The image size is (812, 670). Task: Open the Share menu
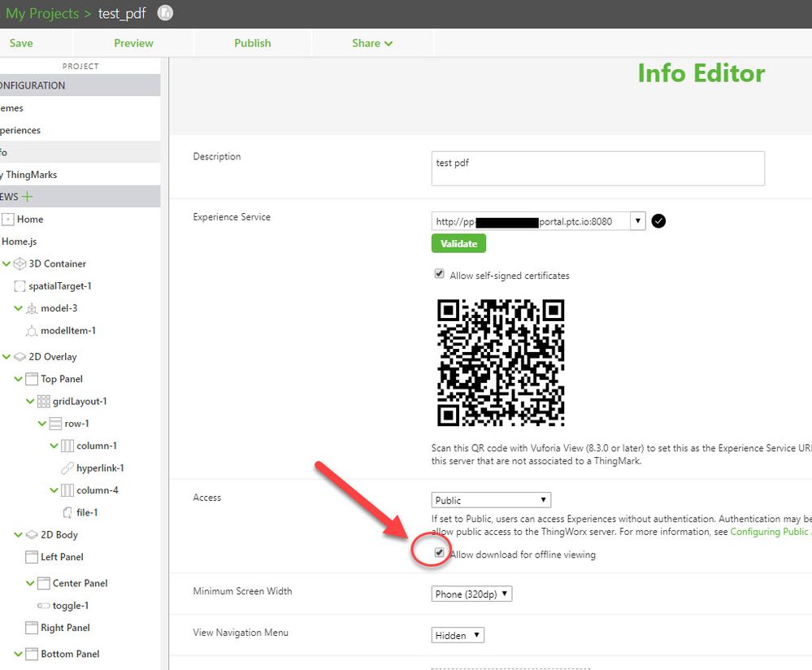point(372,43)
